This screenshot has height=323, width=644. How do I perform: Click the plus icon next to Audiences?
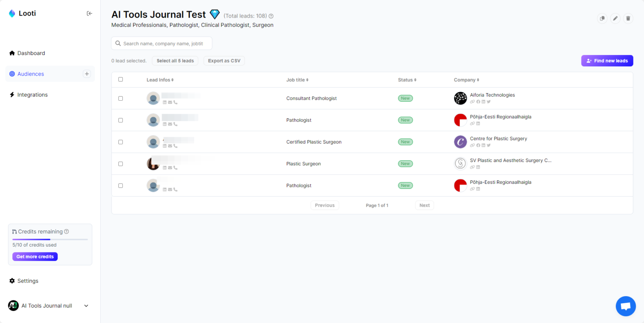coord(87,73)
